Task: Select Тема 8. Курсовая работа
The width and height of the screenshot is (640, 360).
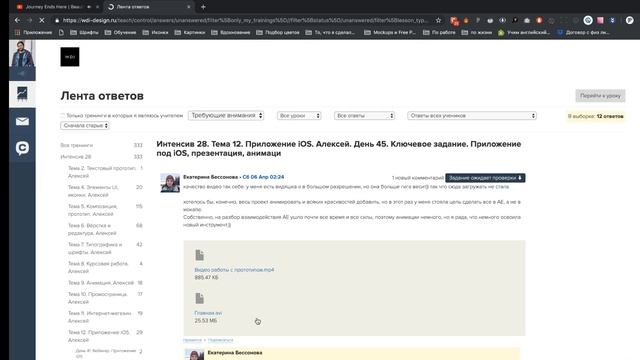Action: click(98, 267)
